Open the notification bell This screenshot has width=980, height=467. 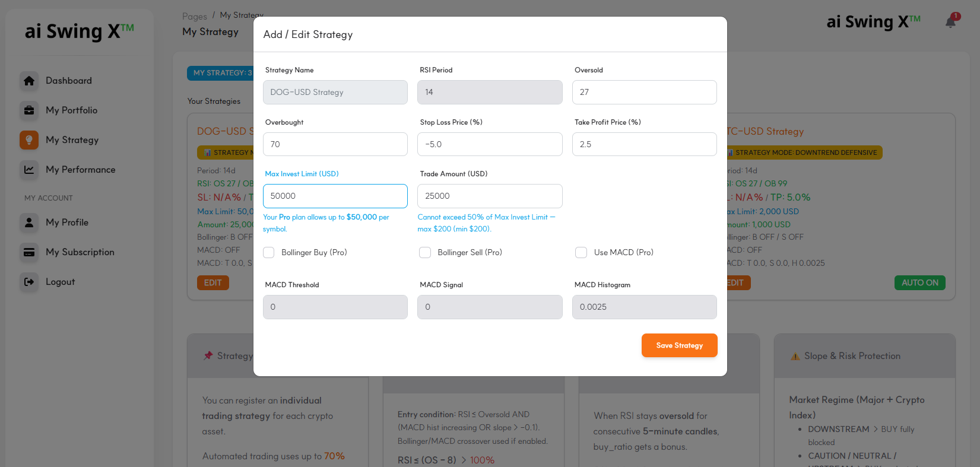tap(950, 22)
